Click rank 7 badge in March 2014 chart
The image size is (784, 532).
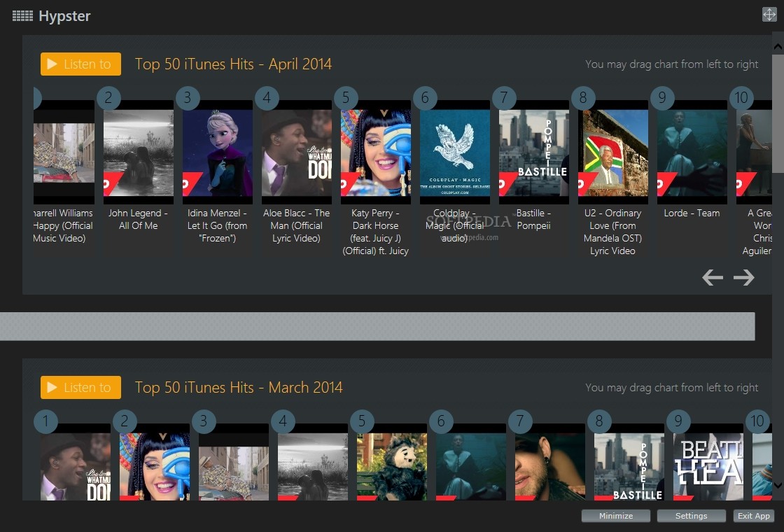(520, 421)
